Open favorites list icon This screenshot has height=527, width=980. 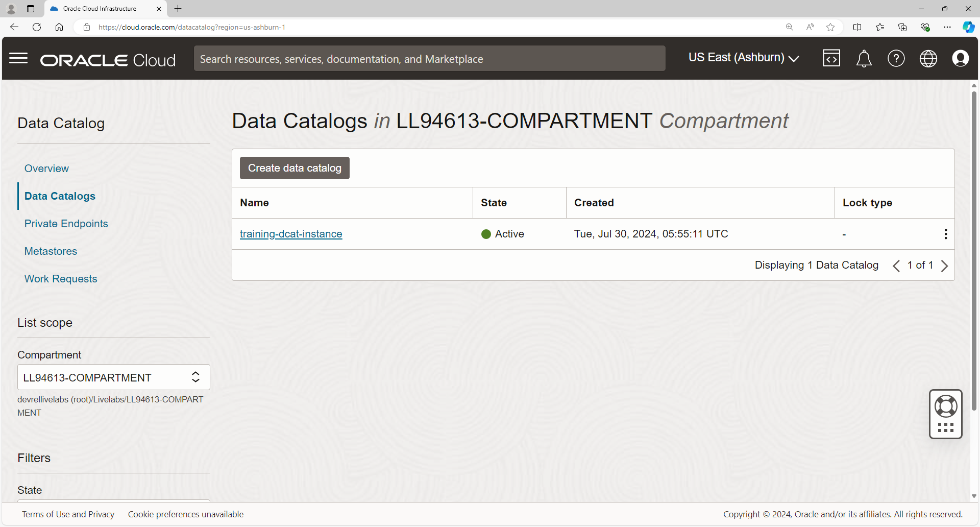(880, 27)
